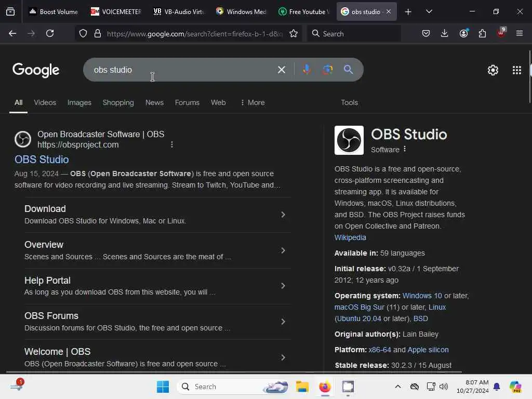Open File Explorer from taskbar

point(302,387)
